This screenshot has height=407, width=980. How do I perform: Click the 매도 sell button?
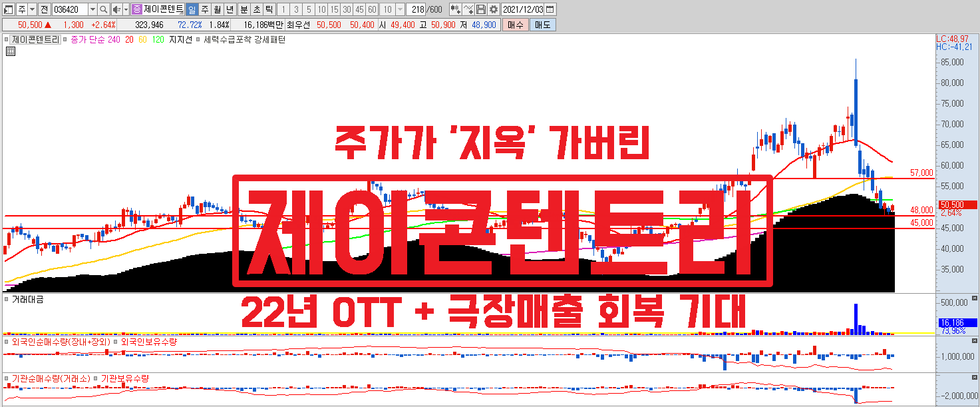coord(542,25)
